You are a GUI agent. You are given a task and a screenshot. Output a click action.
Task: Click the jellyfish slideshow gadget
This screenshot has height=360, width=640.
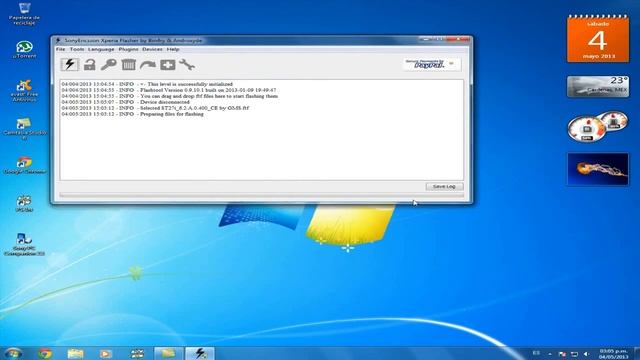(x=598, y=169)
